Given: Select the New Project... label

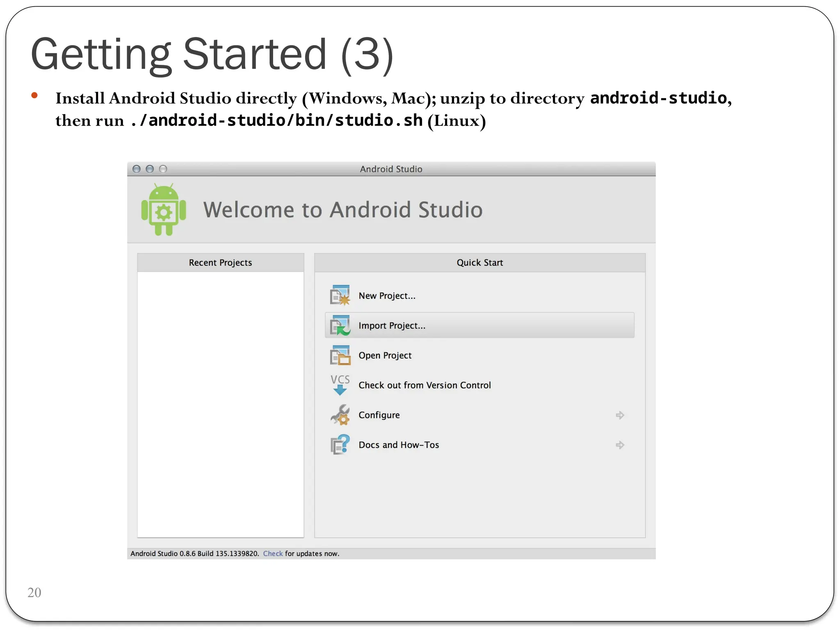Looking at the screenshot, I should click(x=387, y=296).
